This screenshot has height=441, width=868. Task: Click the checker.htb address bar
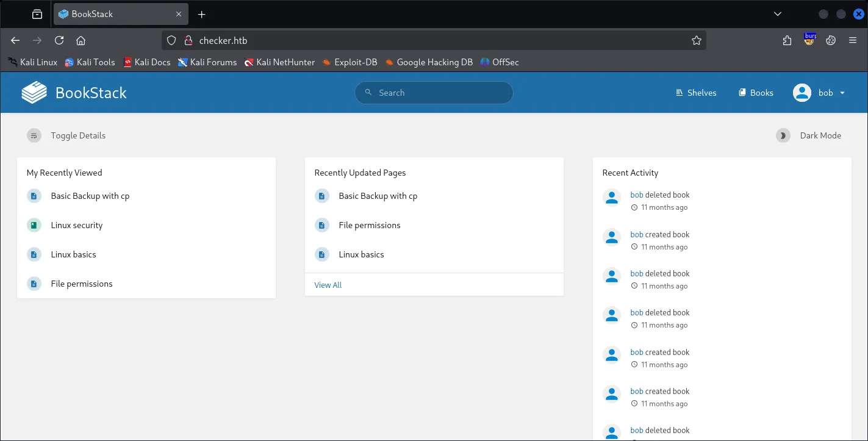pos(434,41)
